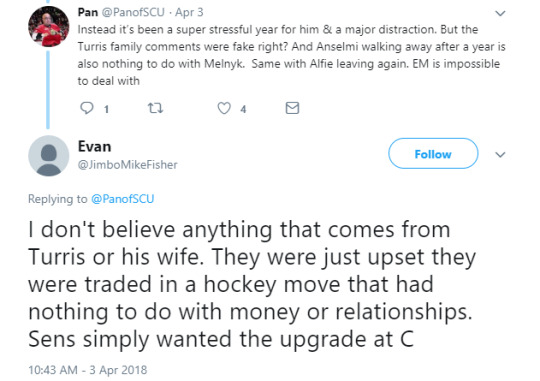Image resolution: width=540 pixels, height=381 pixels.
Task: Like Pan's tweet with the heart icon
Action: tap(224, 108)
